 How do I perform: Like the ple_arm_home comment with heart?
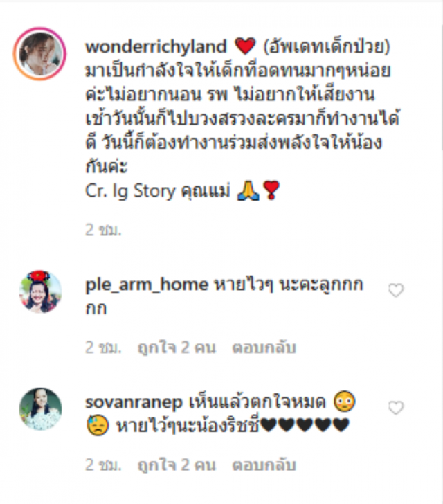click(x=396, y=290)
